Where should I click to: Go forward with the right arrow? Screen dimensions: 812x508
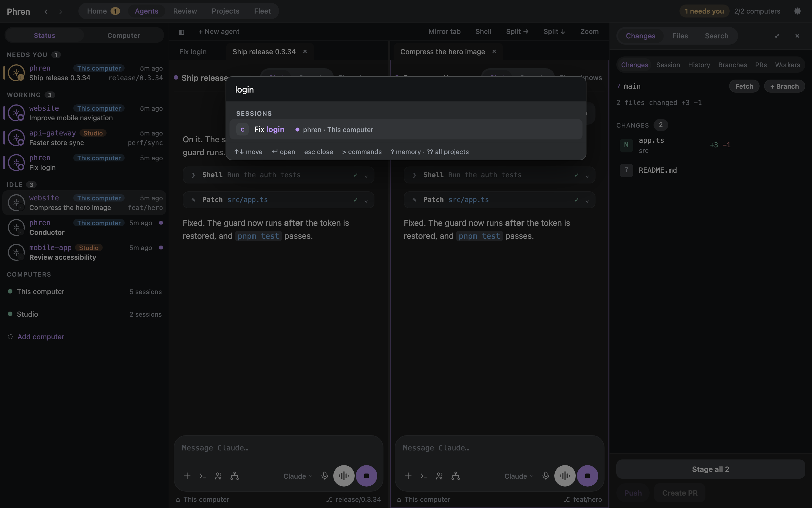point(60,11)
